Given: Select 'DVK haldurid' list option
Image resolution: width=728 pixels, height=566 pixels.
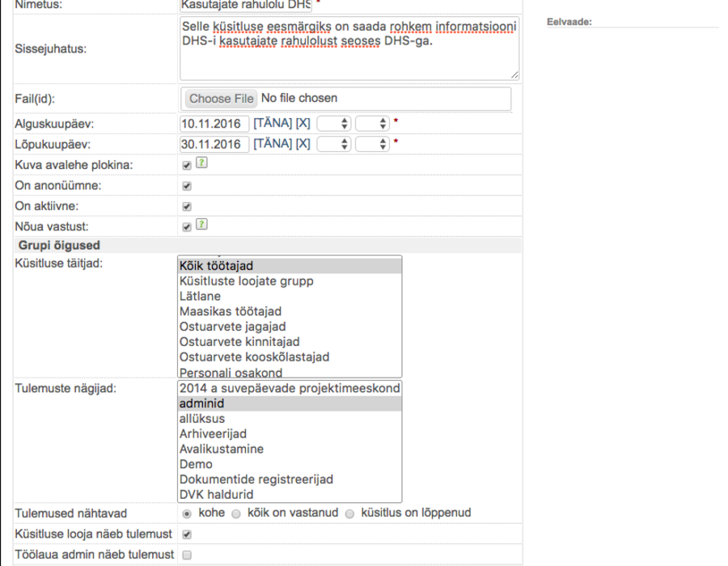Looking at the screenshot, I should coord(290,495).
